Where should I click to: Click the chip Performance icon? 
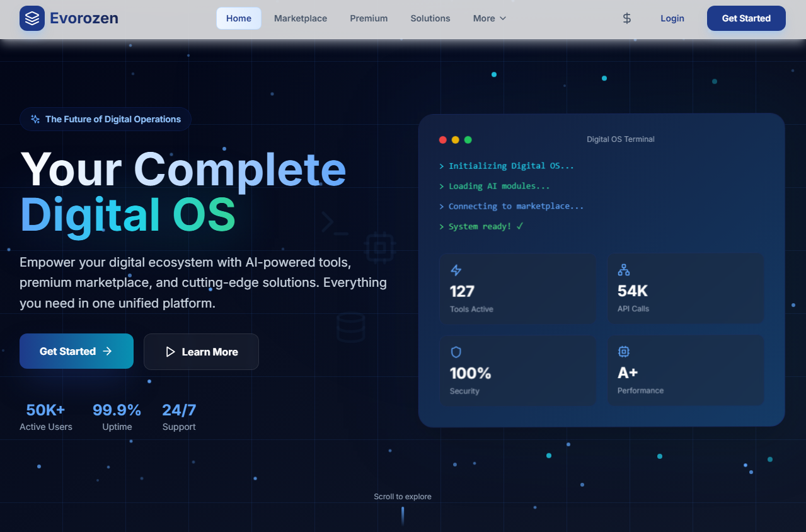coord(624,352)
